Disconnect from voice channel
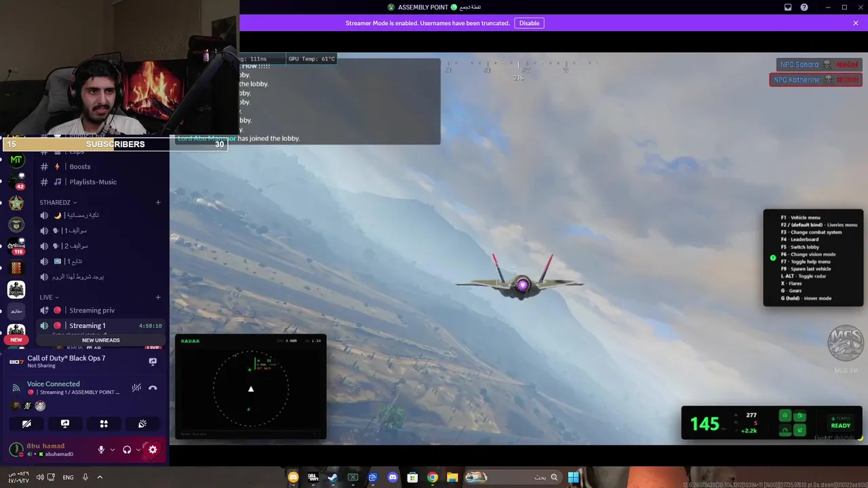868x488 pixels. 153,388
